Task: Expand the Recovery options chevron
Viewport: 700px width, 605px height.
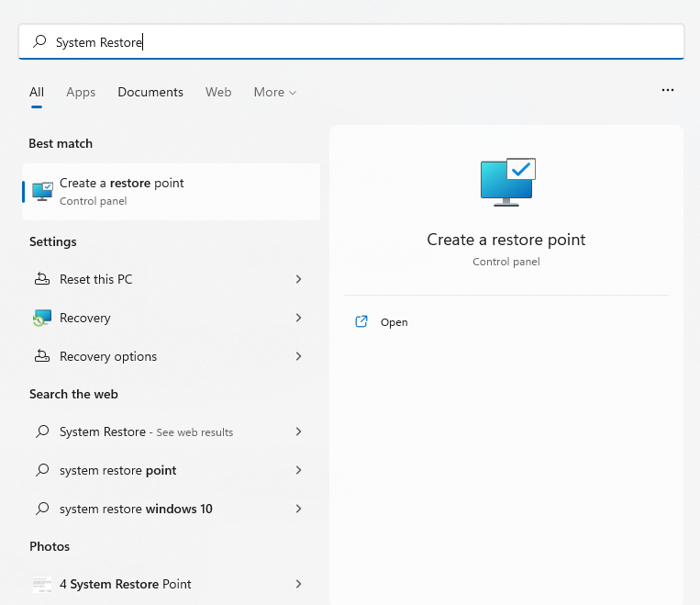Action: pyautogui.click(x=298, y=356)
